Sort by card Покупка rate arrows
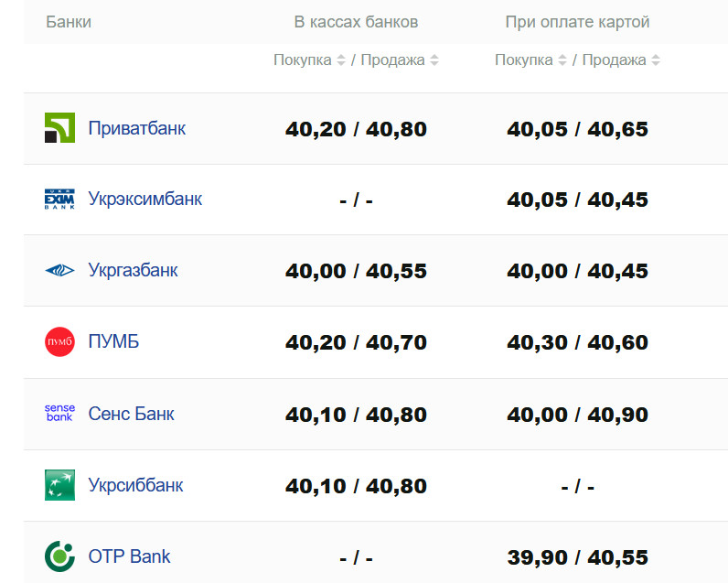Image resolution: width=728 pixels, height=583 pixels. [x=562, y=60]
